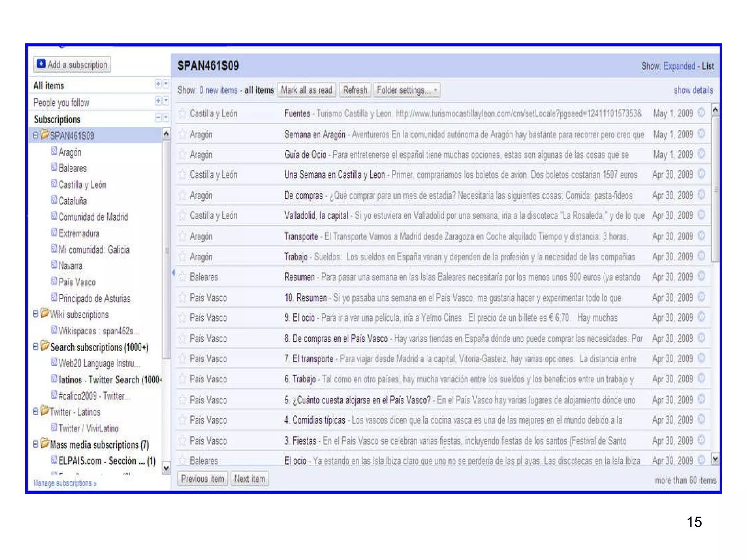The image size is (747, 560).
Task: Switch to Expanded view
Action: [x=679, y=66]
